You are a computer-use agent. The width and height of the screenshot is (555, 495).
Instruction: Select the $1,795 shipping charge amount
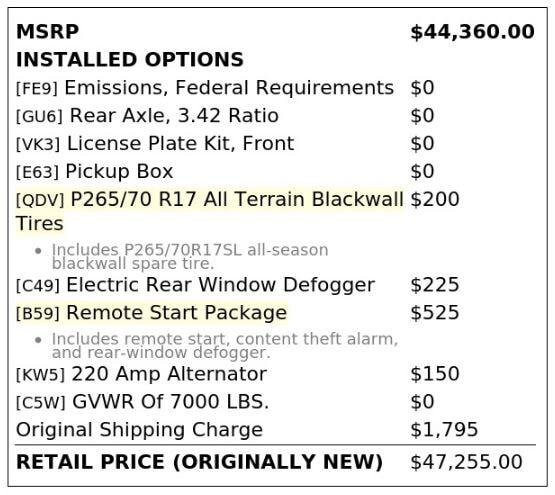click(x=444, y=430)
